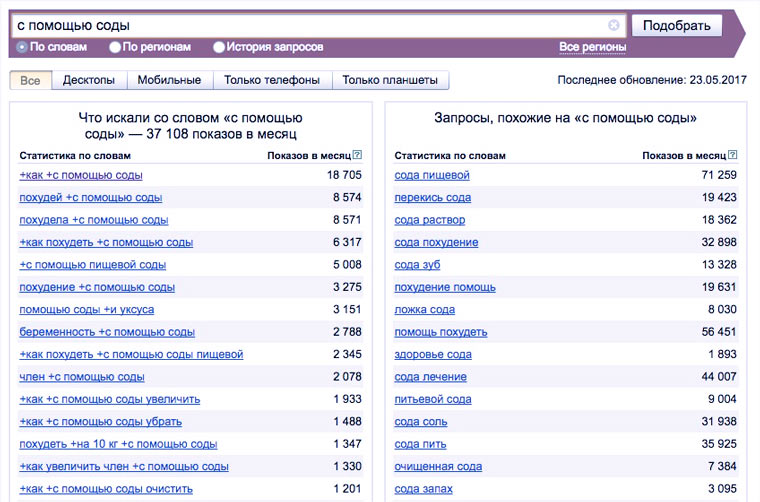This screenshot has height=502, width=760.
Task: Open the 'Все регионы' region selector
Action: (592, 47)
